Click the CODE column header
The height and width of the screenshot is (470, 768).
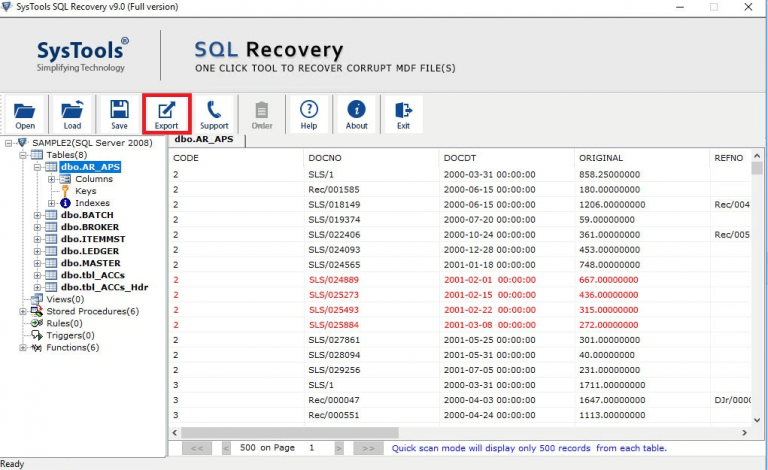tap(237, 158)
